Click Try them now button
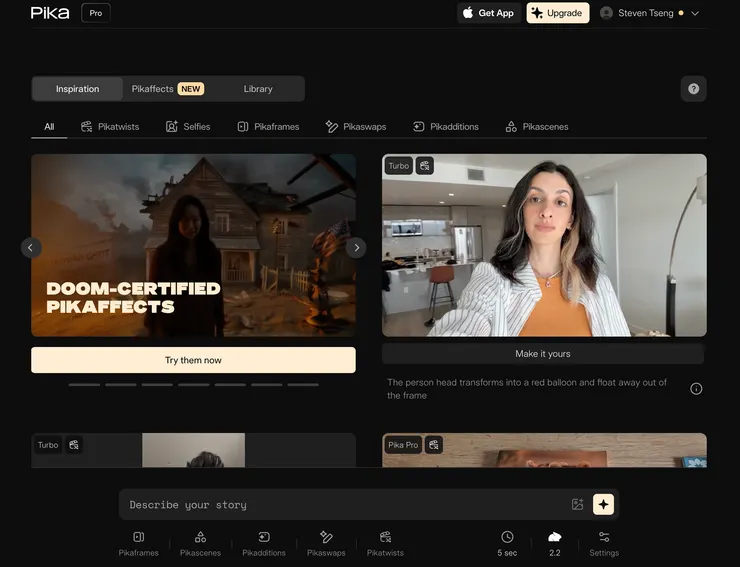The width and height of the screenshot is (740, 567). (193, 360)
